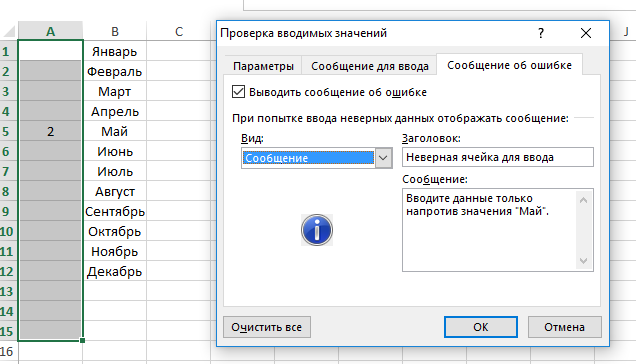
Task: Click cell A5 with value 2
Action: tap(50, 131)
